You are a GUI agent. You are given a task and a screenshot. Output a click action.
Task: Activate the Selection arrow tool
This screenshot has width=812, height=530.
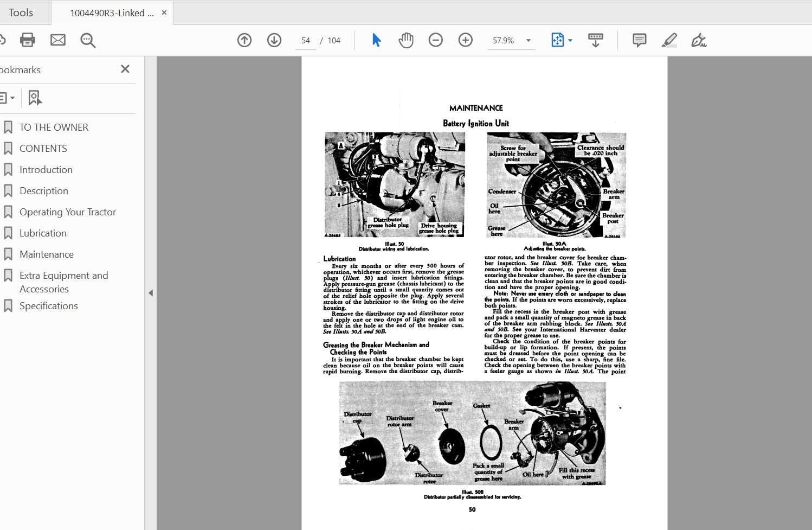[376, 40]
